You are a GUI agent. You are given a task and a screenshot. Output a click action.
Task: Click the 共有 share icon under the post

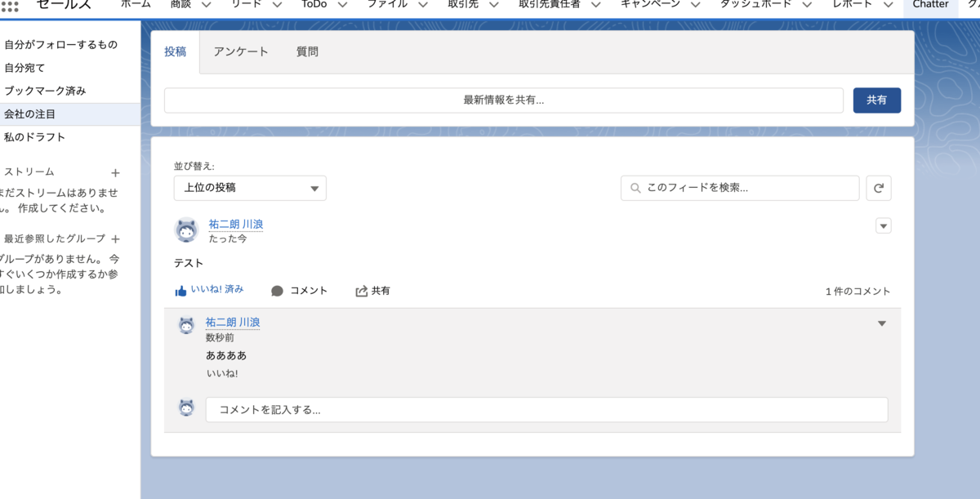(x=362, y=291)
